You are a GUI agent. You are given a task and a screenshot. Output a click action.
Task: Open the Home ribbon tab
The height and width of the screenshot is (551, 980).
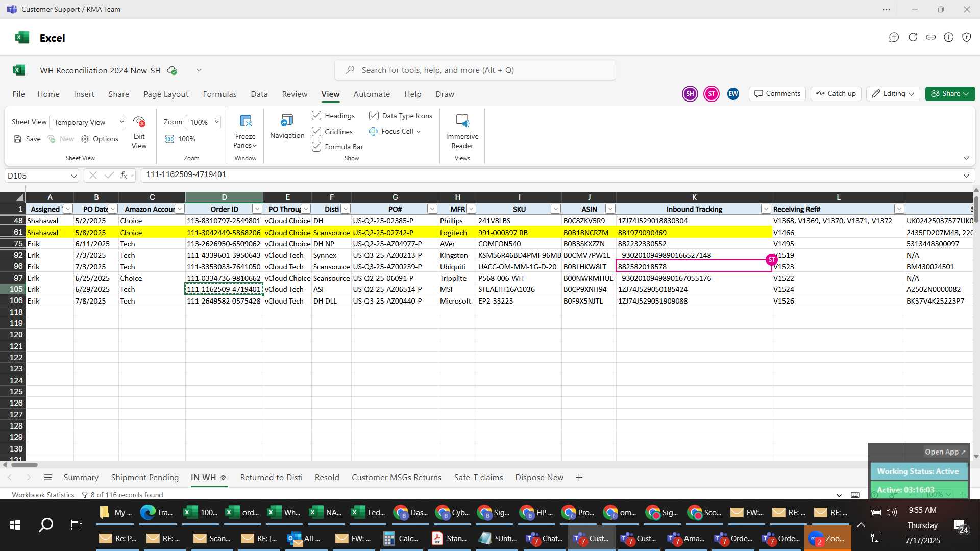tap(48, 94)
